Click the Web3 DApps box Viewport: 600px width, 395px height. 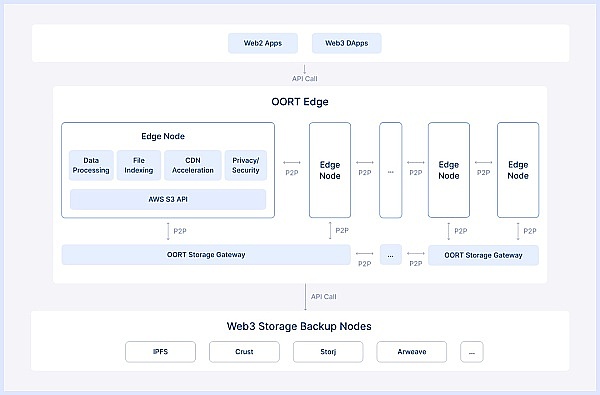tap(347, 43)
